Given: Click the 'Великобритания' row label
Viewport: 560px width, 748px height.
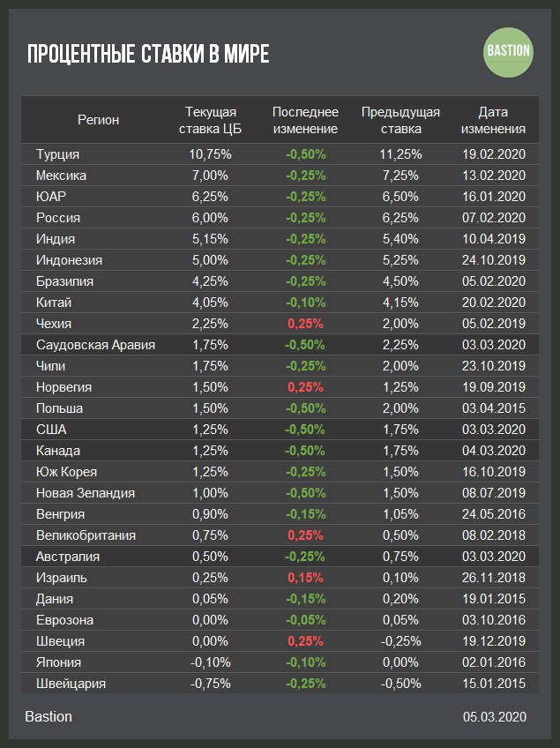Looking at the screenshot, I should pyautogui.click(x=86, y=535).
